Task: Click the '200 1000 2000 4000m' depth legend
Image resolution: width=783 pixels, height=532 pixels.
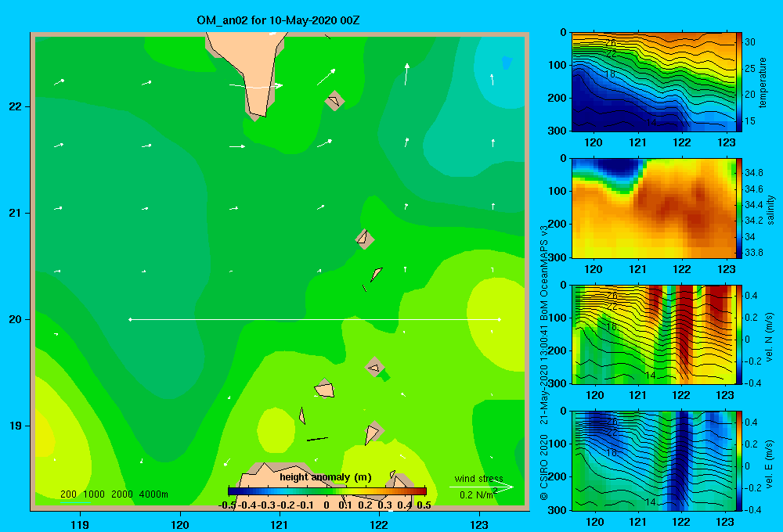Action: pos(114,494)
